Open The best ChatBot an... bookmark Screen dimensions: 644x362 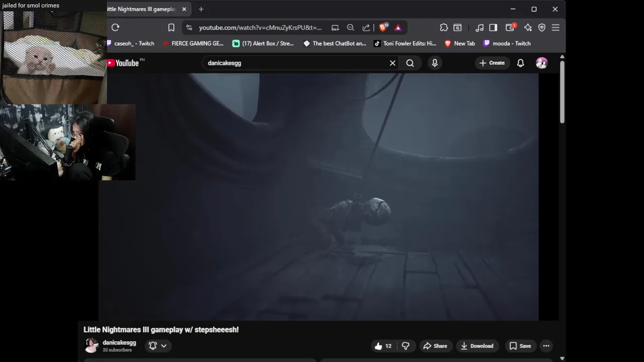click(x=335, y=43)
